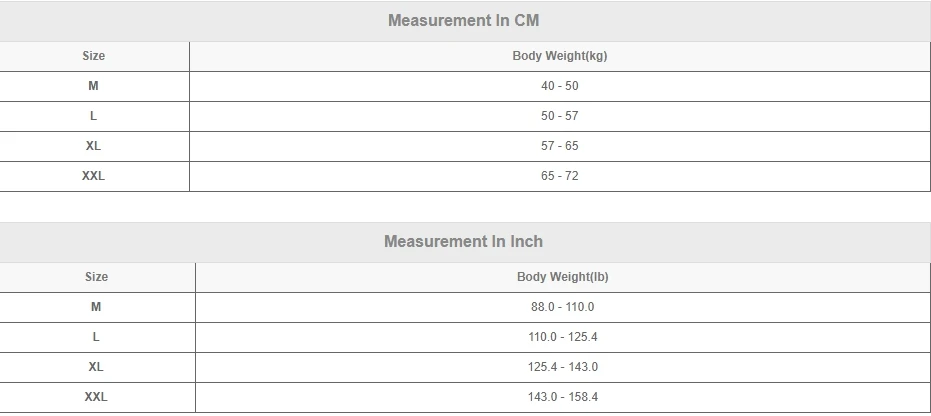Select the Size column header in CM table
The width and height of the screenshot is (931, 416).
(x=94, y=56)
